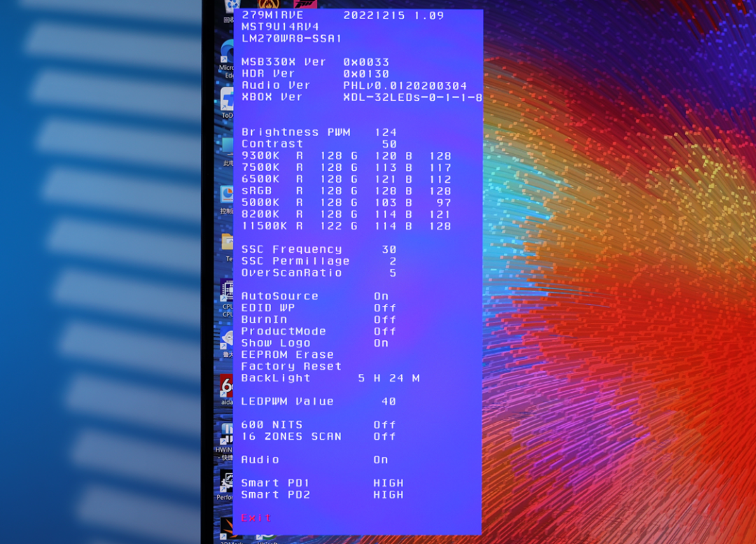This screenshot has width=756, height=544.
Task: Open the Microsoft Edge desktop icon
Action: point(227,59)
